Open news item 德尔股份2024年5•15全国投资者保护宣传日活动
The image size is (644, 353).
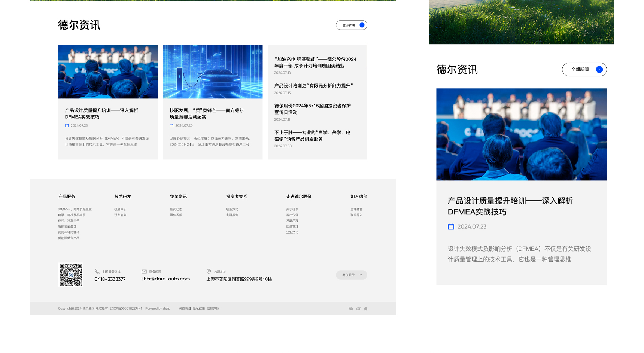point(312,109)
